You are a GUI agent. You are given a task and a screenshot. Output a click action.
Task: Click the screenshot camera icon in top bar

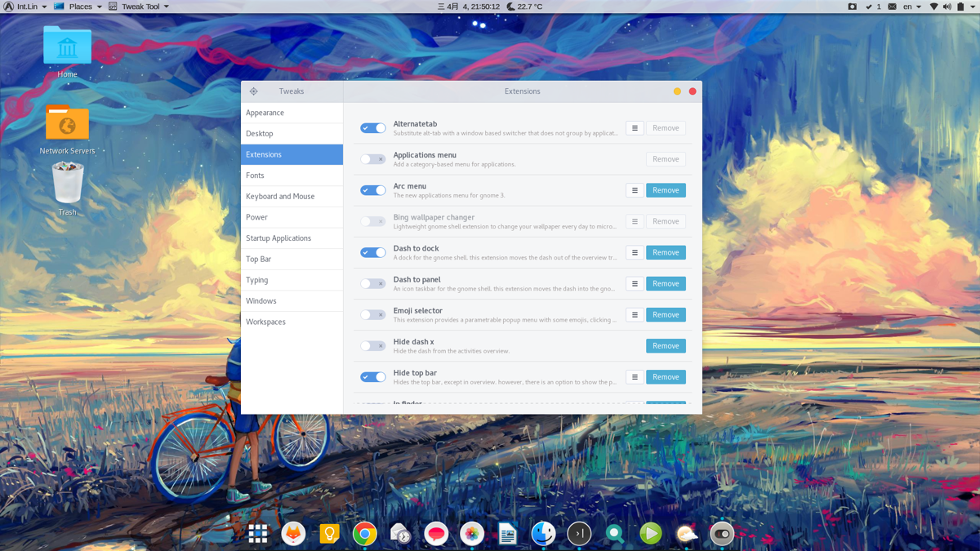pos(852,7)
